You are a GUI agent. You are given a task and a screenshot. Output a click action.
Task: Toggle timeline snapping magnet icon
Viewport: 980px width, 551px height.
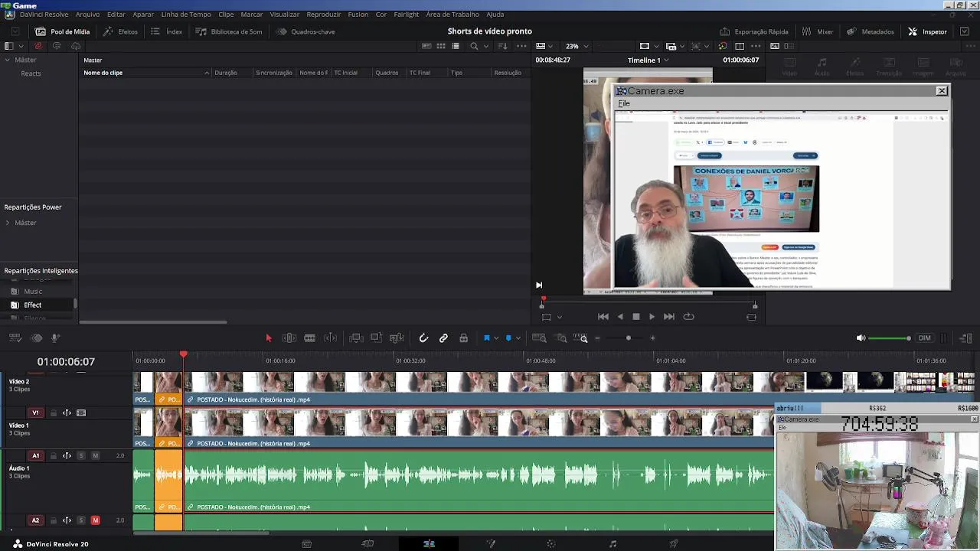[423, 338]
